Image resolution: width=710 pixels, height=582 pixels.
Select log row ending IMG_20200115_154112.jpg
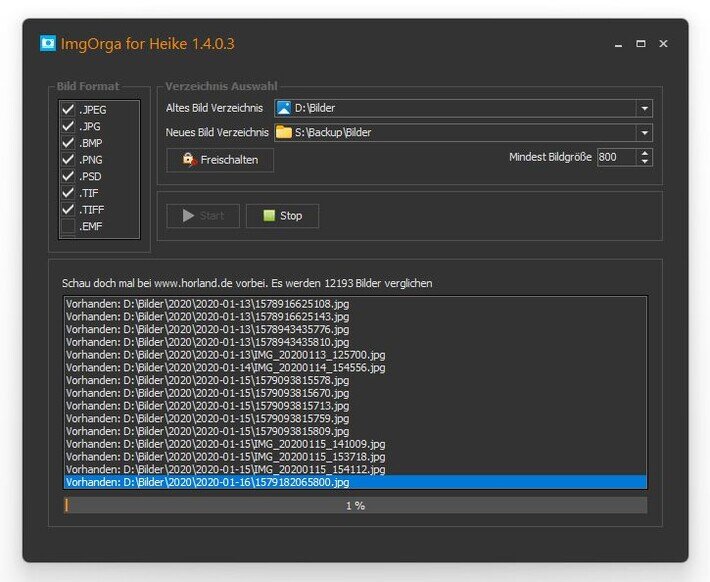[x=355, y=469]
